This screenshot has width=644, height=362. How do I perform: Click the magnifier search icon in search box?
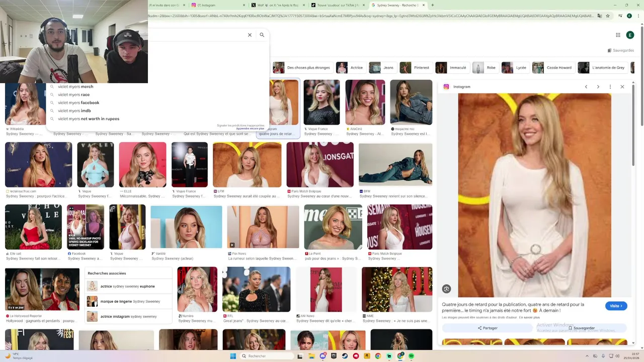coord(262,35)
